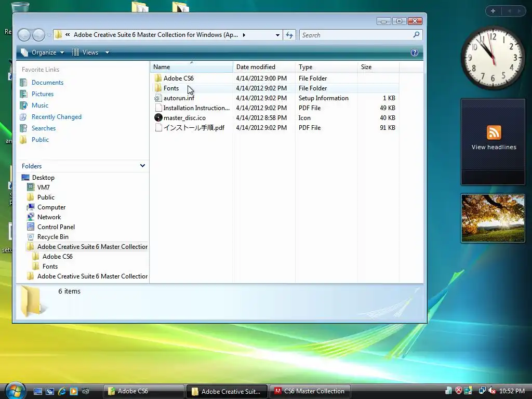Click the 49 KB size cell

tap(388, 108)
